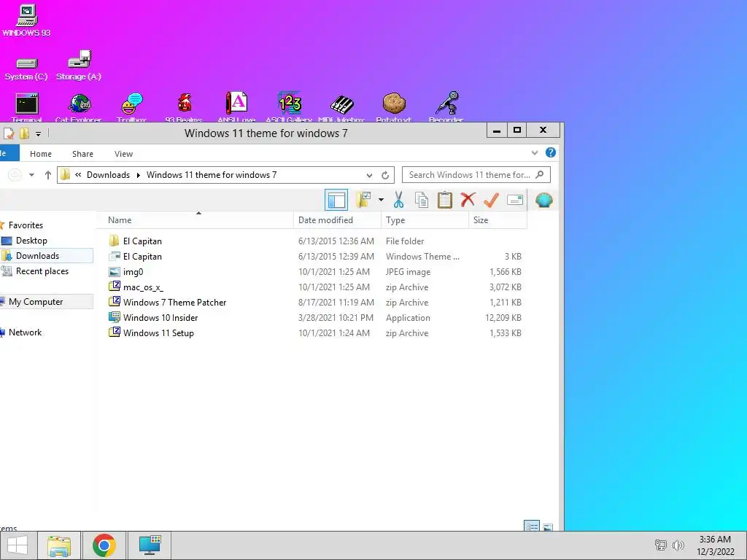
Task: Open Downloads in the navigation pane
Action: tap(38, 256)
